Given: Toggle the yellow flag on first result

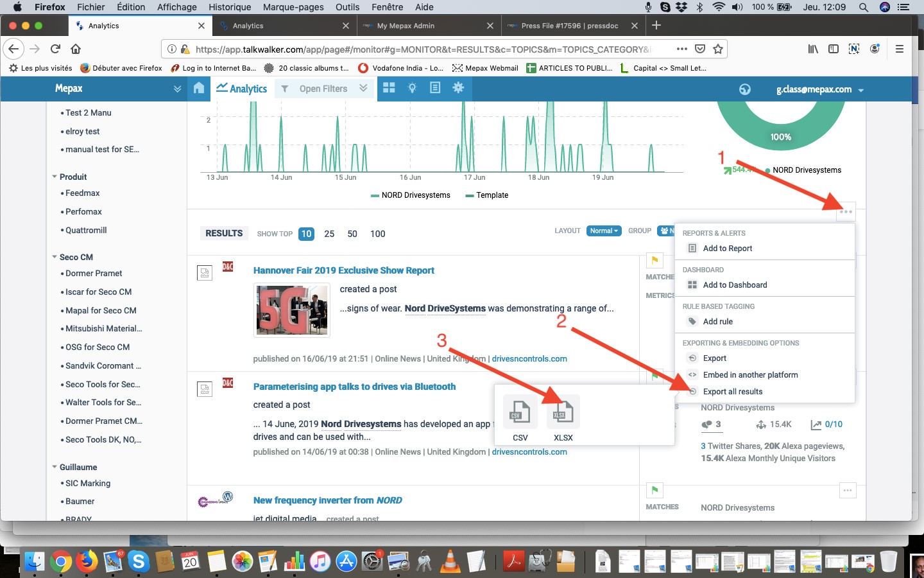Looking at the screenshot, I should pos(654,260).
